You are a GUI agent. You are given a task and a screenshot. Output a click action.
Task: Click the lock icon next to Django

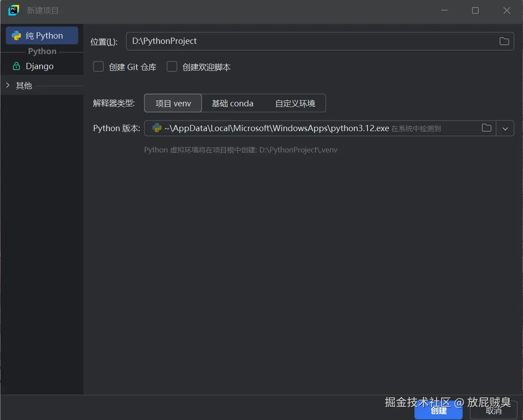point(16,66)
